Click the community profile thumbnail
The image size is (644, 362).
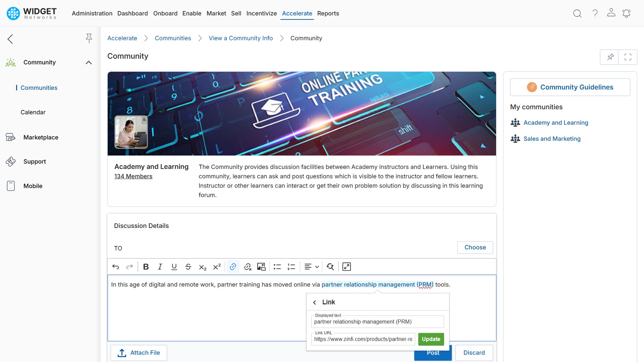(x=131, y=132)
